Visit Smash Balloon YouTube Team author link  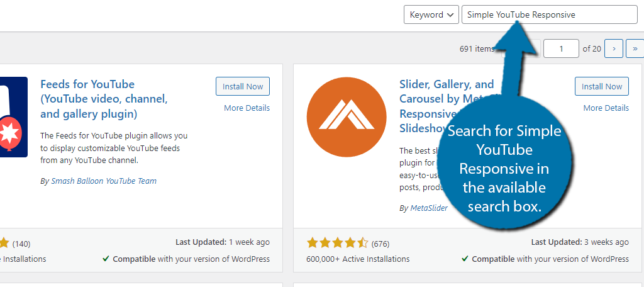(104, 181)
